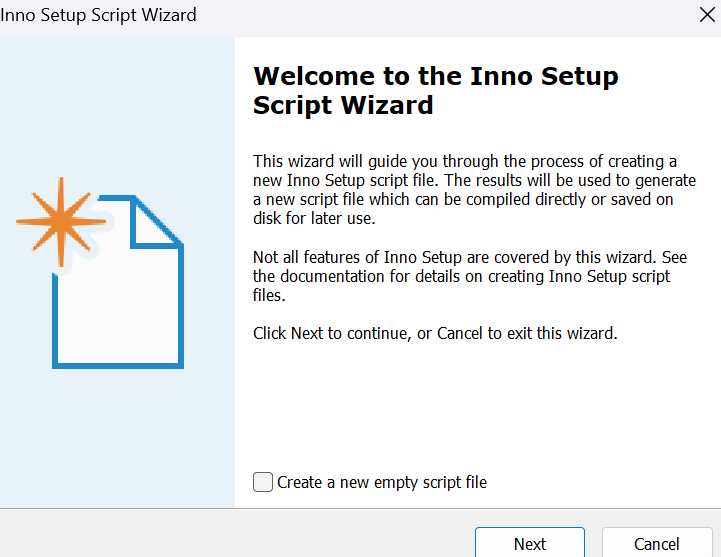Click the empty title bar space beside the title

[x=446, y=15]
